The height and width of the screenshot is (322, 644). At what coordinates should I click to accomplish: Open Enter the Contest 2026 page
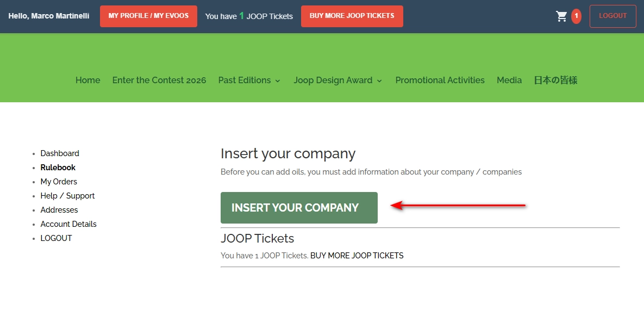159,80
